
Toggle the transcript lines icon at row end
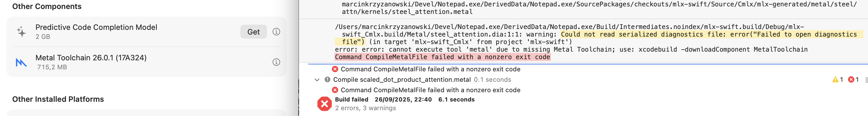pyautogui.click(x=866, y=80)
